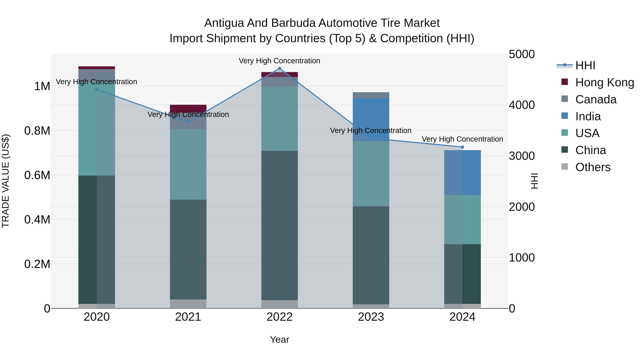Click the 'Very High Concentration' label above 2022

279,61
